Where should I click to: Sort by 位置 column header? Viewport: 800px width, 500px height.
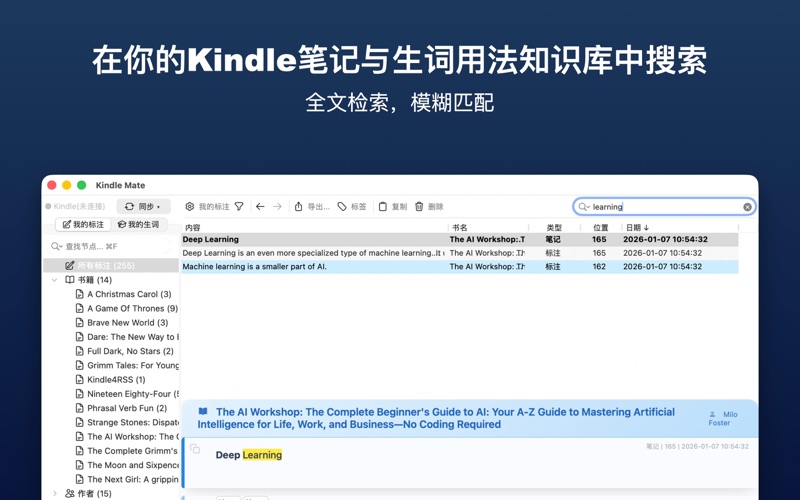point(601,228)
